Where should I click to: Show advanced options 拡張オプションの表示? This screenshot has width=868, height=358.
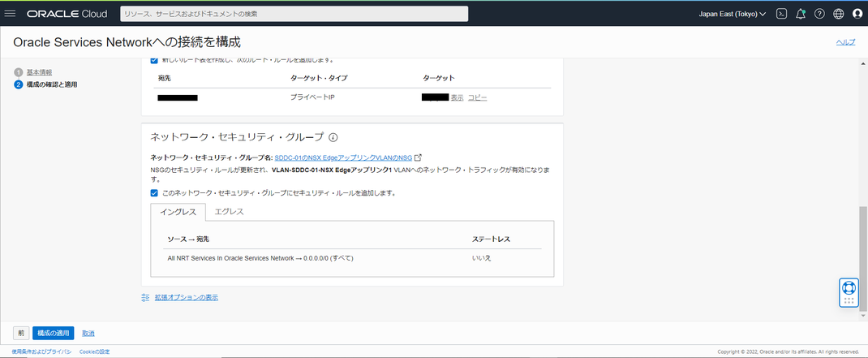pos(186,298)
